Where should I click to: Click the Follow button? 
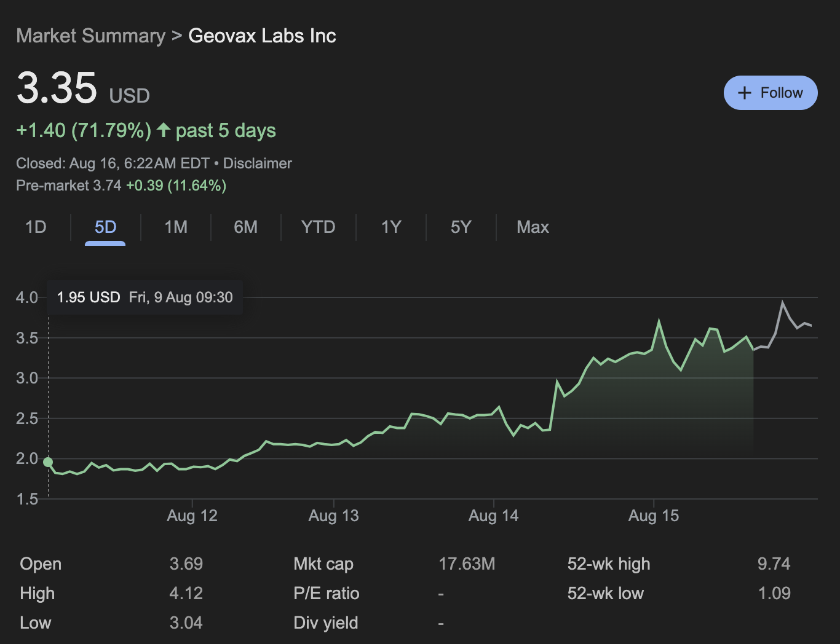pos(771,93)
